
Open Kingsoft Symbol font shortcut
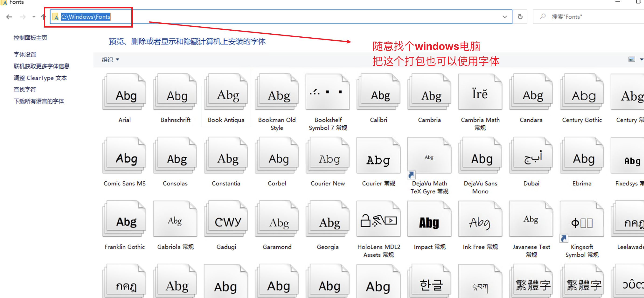582,229
